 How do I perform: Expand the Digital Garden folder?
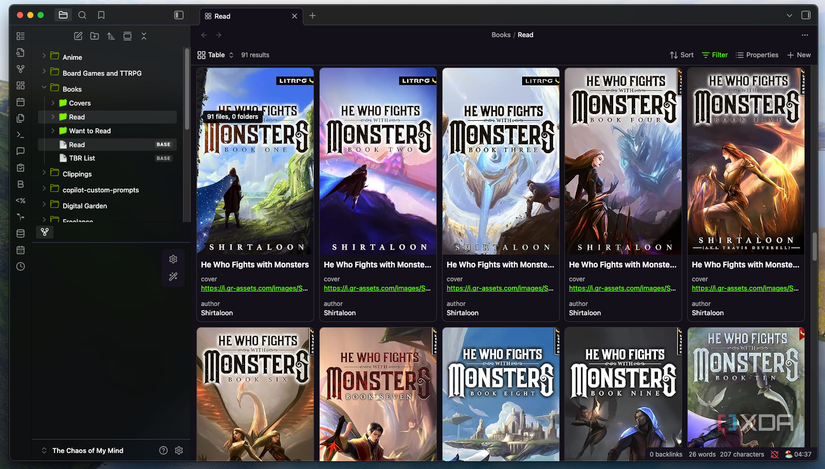tap(44, 204)
